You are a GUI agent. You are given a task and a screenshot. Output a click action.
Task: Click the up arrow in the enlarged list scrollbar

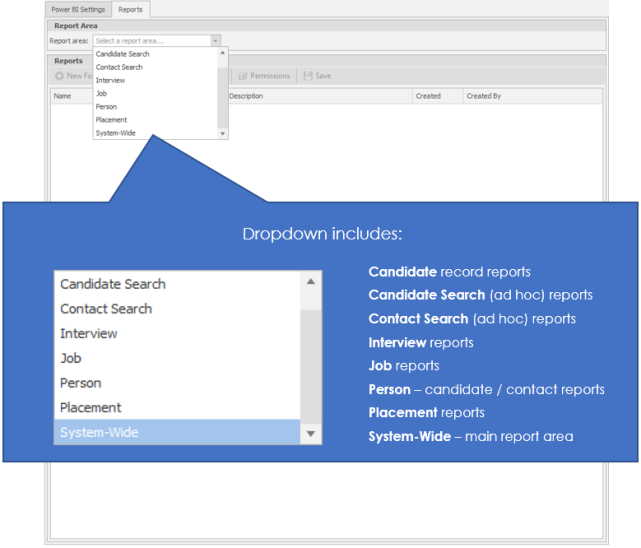coord(311,282)
